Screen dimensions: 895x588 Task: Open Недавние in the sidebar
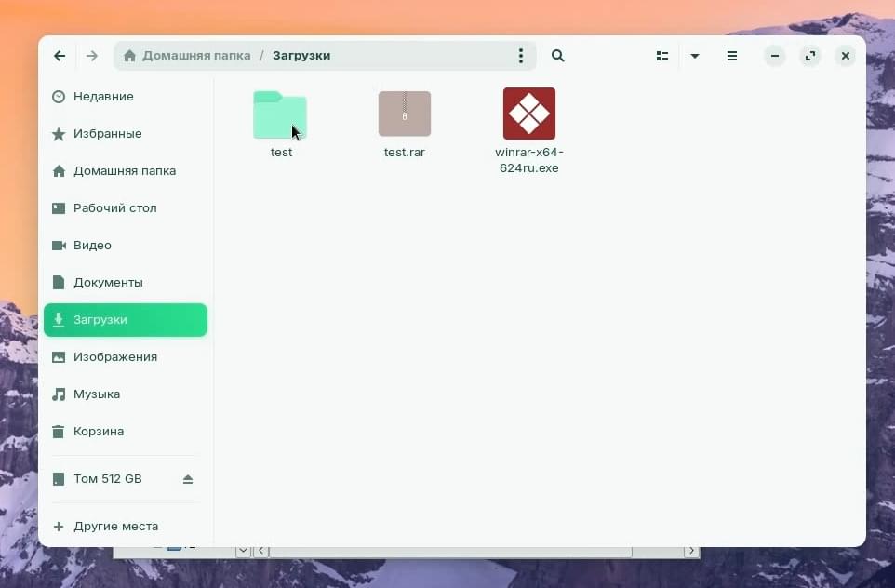tap(126, 97)
